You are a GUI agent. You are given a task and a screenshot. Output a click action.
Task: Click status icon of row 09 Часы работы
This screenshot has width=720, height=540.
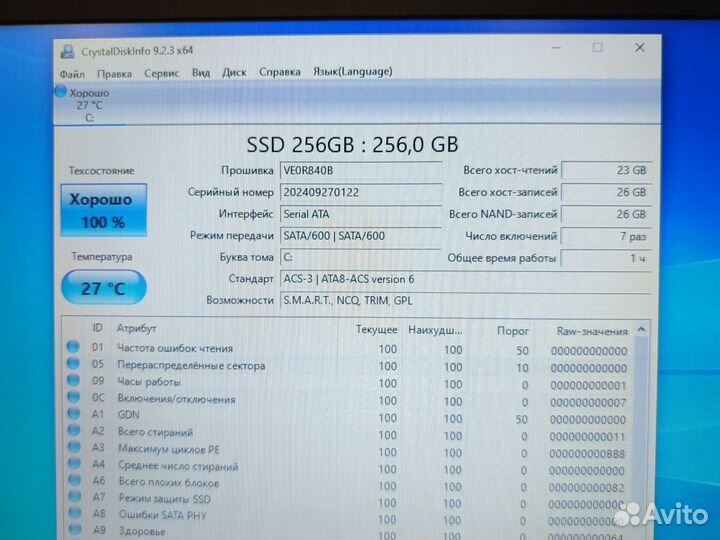pyautogui.click(x=73, y=380)
